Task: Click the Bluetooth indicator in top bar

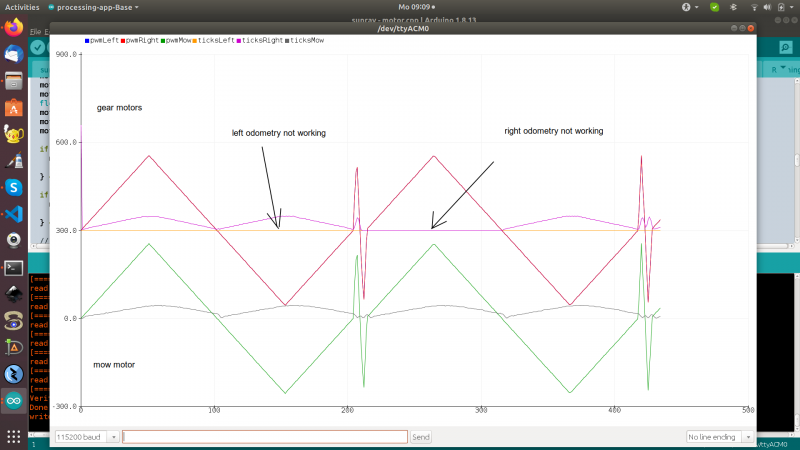Action: (733, 7)
